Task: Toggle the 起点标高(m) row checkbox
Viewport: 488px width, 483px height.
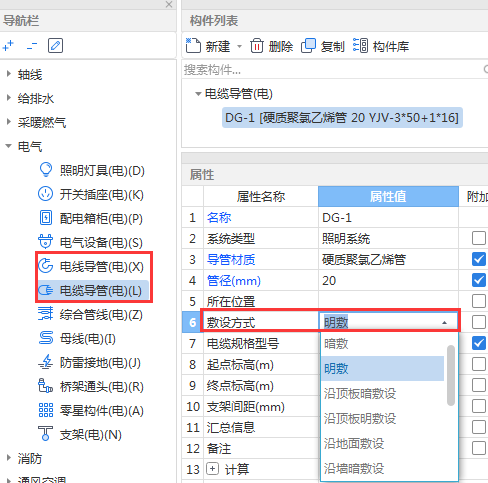Action: point(479,364)
